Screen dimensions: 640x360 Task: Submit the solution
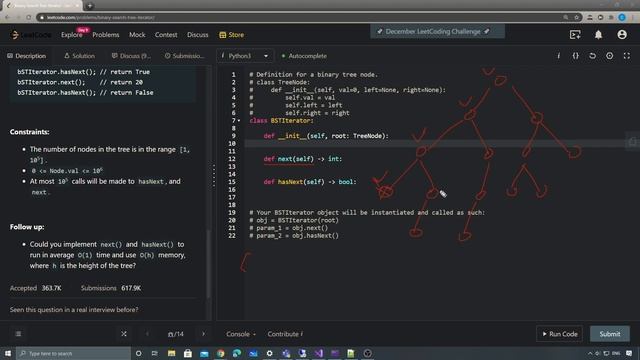(x=610, y=334)
